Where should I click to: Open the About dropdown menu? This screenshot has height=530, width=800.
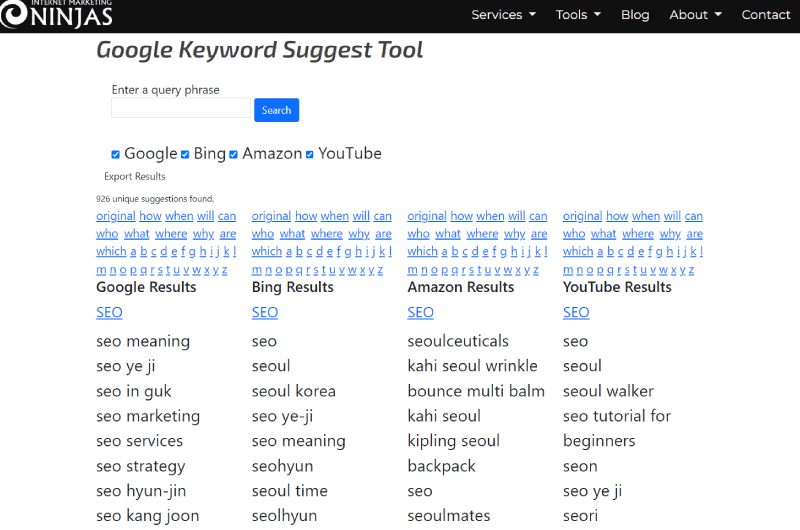(695, 15)
